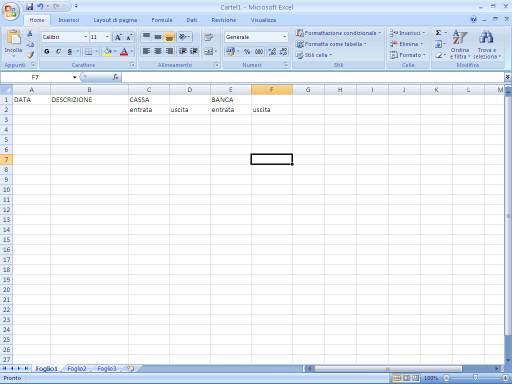Screen dimensions: 512x384
Task: Open the Foglio3 sheet tab
Action: point(107,368)
